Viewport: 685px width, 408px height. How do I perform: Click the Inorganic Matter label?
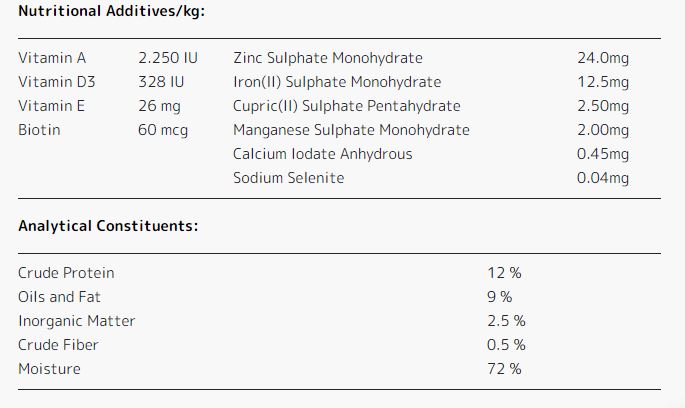click(x=76, y=321)
